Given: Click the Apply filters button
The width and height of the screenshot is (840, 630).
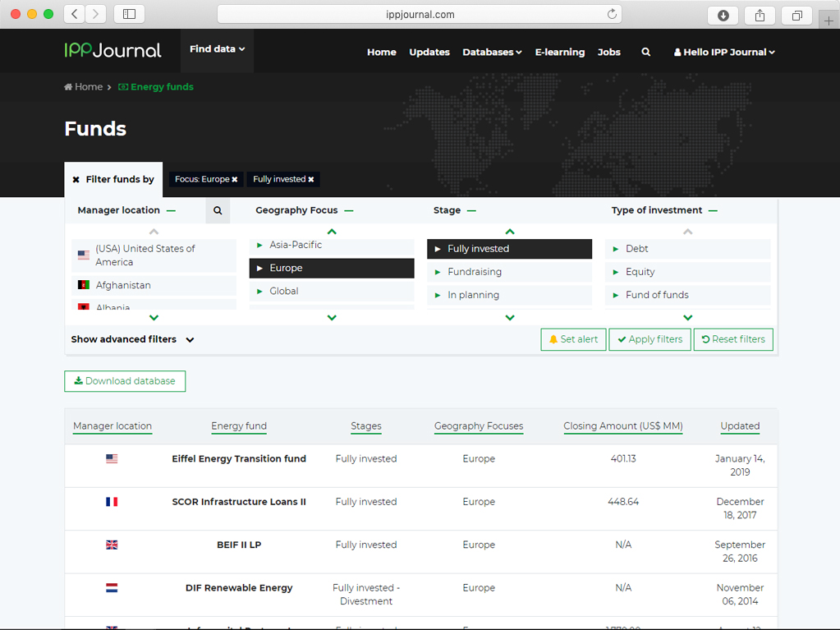Looking at the screenshot, I should tap(650, 339).
